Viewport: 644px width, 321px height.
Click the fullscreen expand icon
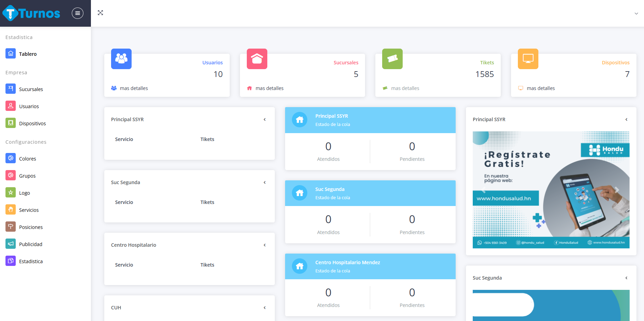[100, 13]
